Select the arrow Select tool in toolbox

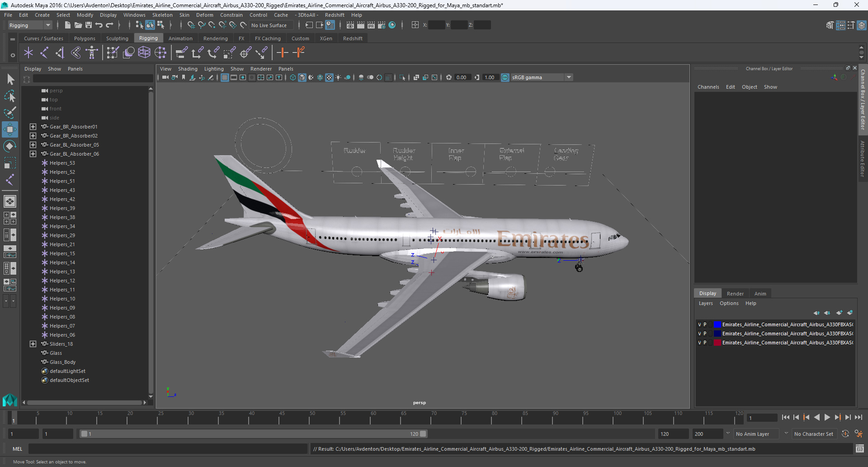click(x=10, y=80)
